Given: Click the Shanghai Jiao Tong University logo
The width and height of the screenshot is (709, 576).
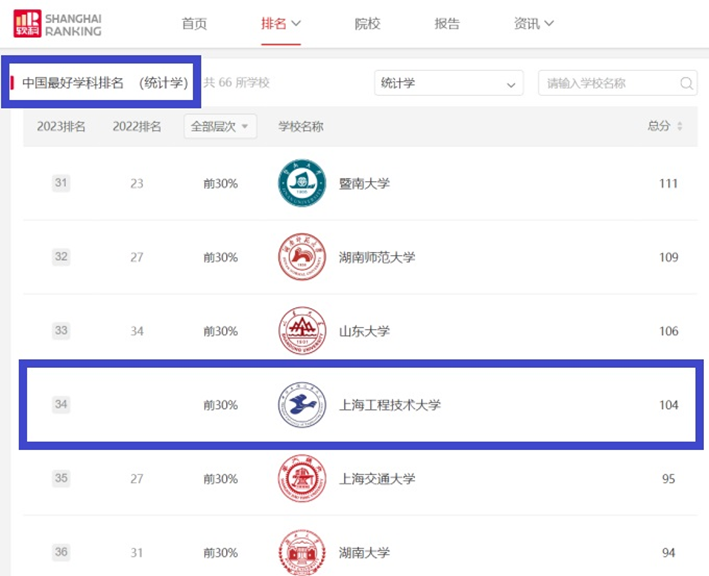Looking at the screenshot, I should 301,479.
